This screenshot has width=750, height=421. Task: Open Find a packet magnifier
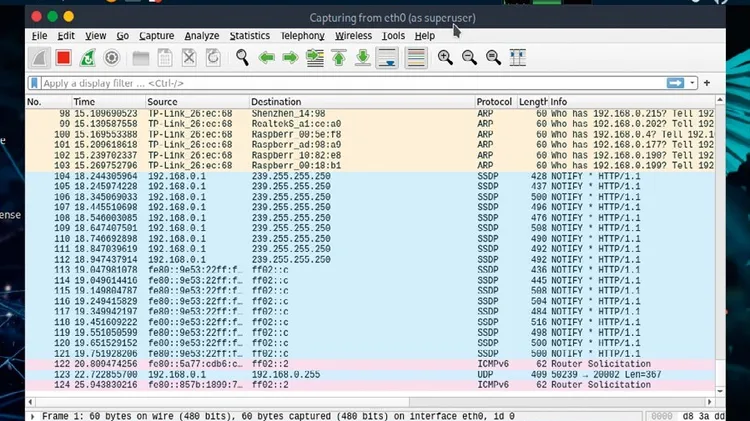click(x=242, y=58)
